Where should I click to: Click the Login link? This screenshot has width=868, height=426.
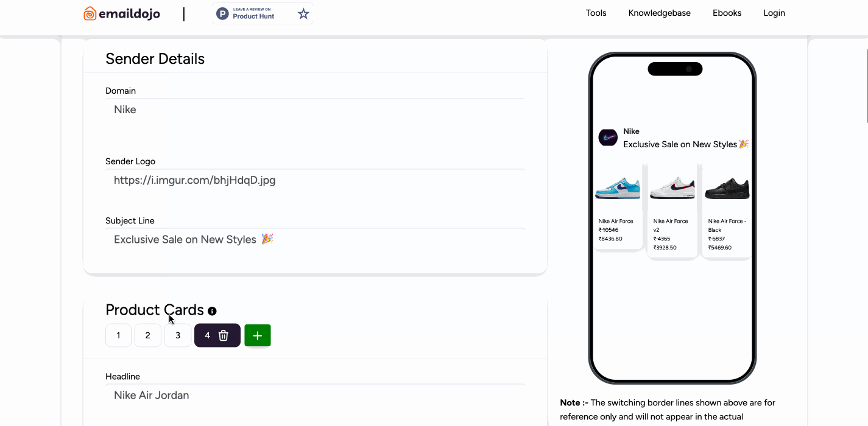pyautogui.click(x=774, y=13)
